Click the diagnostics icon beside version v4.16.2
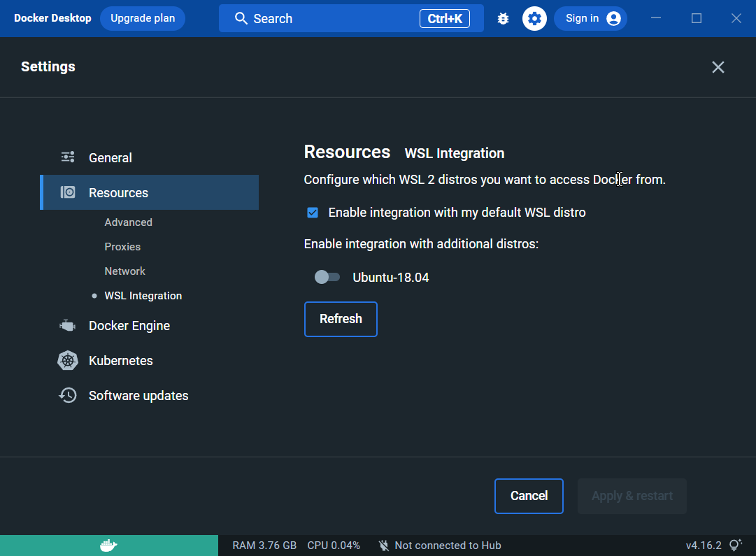The width and height of the screenshot is (756, 556). tap(735, 545)
